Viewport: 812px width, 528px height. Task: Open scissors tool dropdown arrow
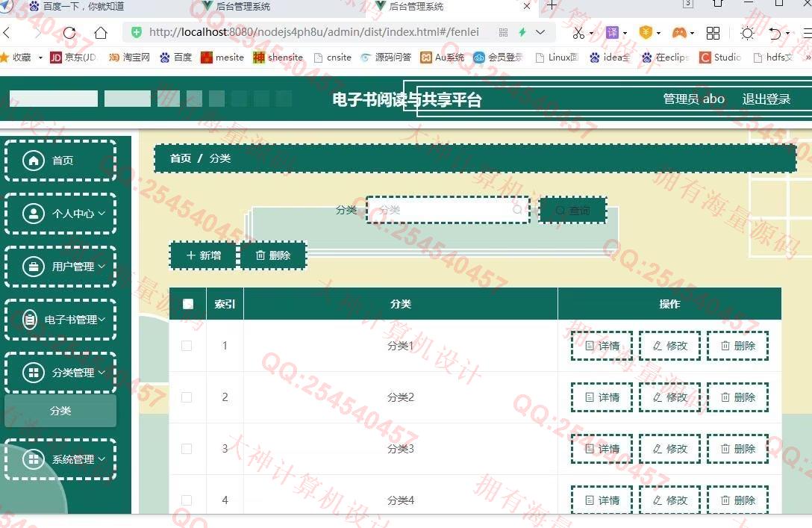[x=591, y=34]
